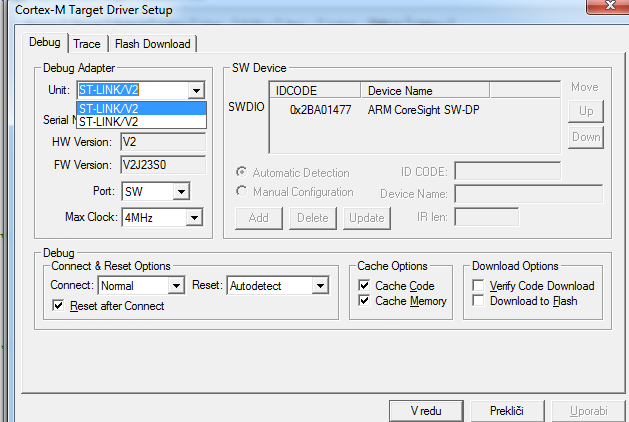Screen dimensions: 629x422
Task: Click the Device Name input field
Action: click(x=529, y=194)
